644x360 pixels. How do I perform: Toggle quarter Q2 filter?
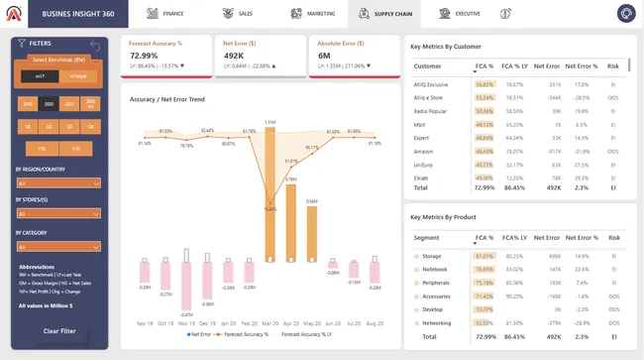click(49, 127)
